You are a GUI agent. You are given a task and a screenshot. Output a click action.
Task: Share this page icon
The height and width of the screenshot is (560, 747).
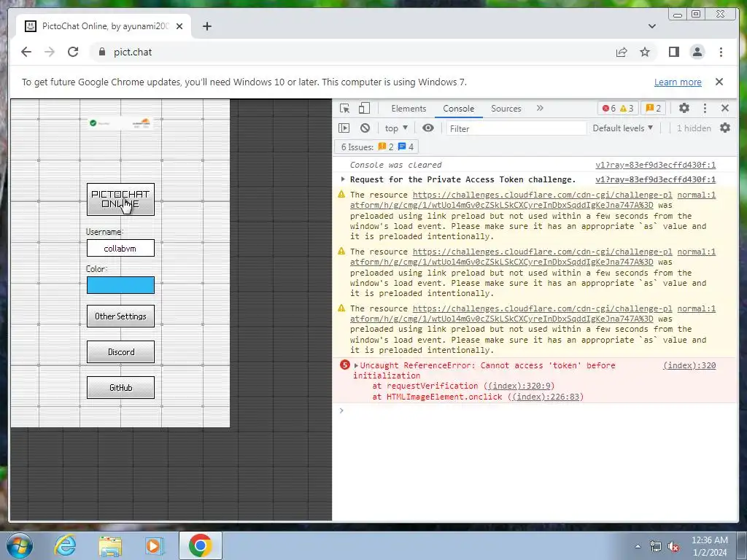point(622,52)
